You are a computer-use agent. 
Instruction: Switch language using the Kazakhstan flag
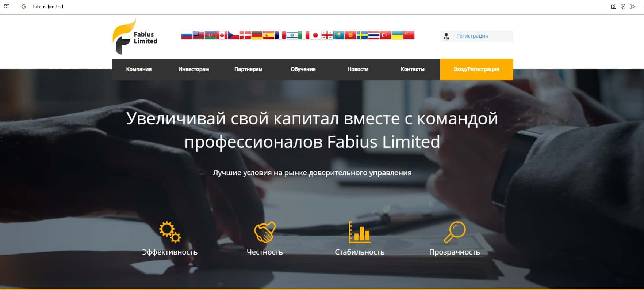click(x=339, y=35)
